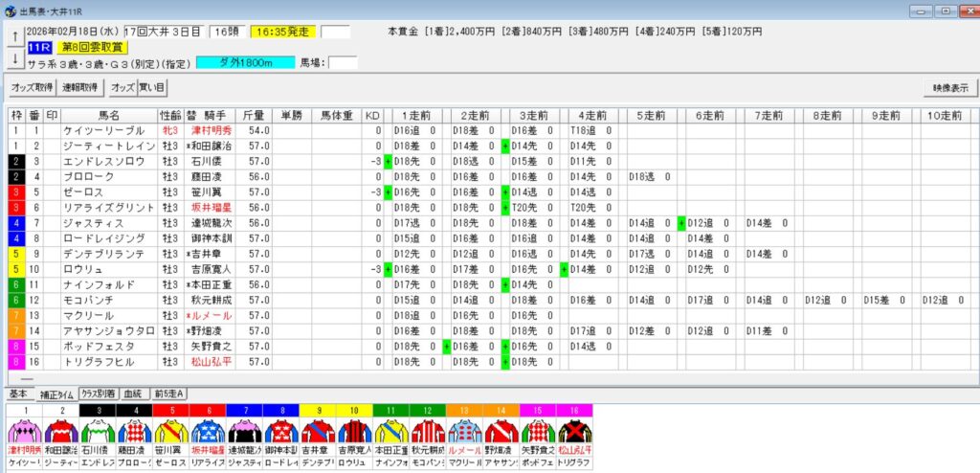This screenshot has width=980, height=473.
Task: Select horse name ロードレイジング
Action: point(103,238)
